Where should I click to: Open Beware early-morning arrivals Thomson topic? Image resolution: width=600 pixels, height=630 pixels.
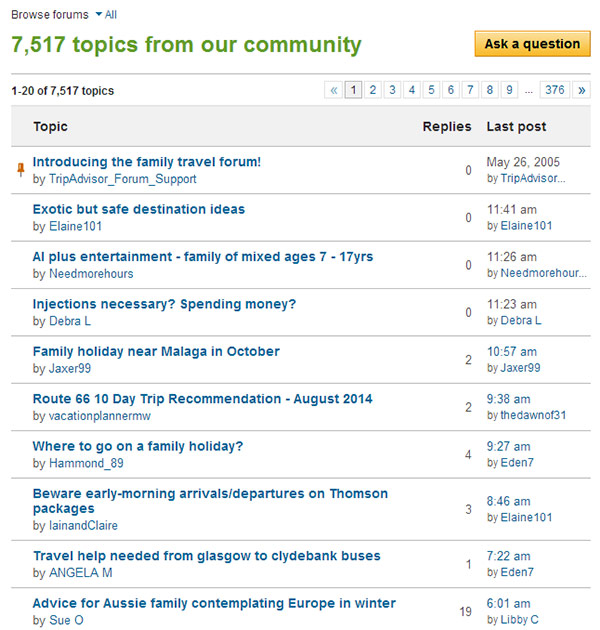210,501
